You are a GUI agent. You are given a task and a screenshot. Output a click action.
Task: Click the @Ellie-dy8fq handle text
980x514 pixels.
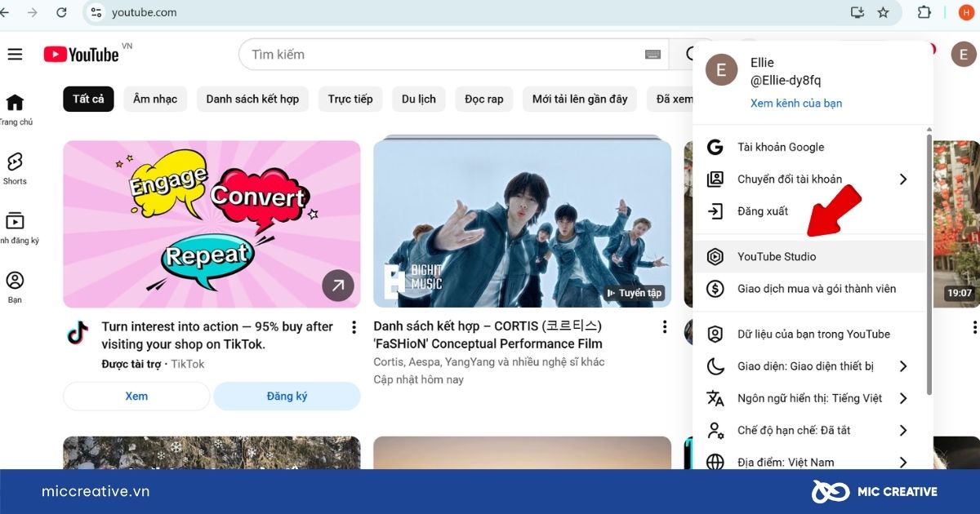pos(786,80)
